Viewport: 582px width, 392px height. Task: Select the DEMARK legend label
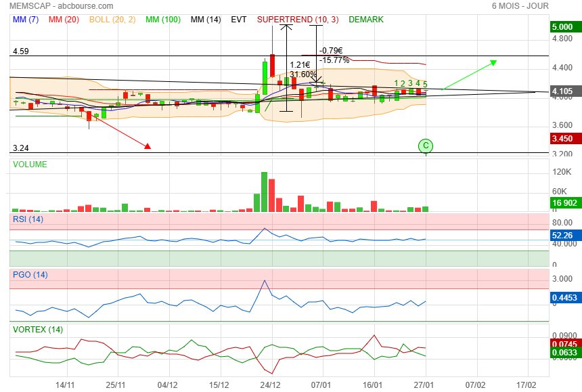click(366, 20)
